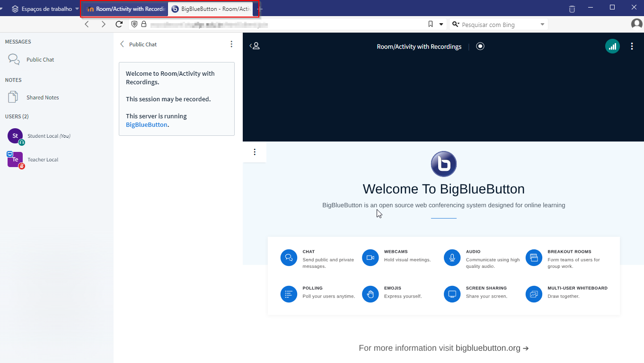644x363 pixels.
Task: Click the Webcams feature icon
Action: tap(371, 258)
